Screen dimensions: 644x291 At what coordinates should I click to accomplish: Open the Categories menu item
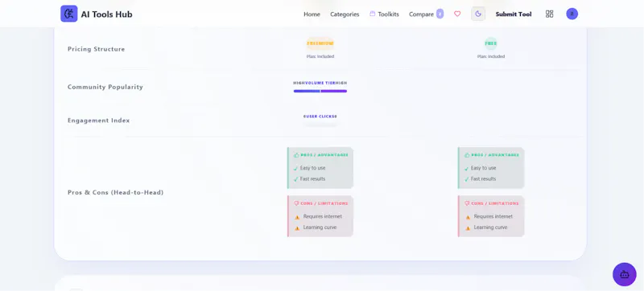tap(345, 14)
